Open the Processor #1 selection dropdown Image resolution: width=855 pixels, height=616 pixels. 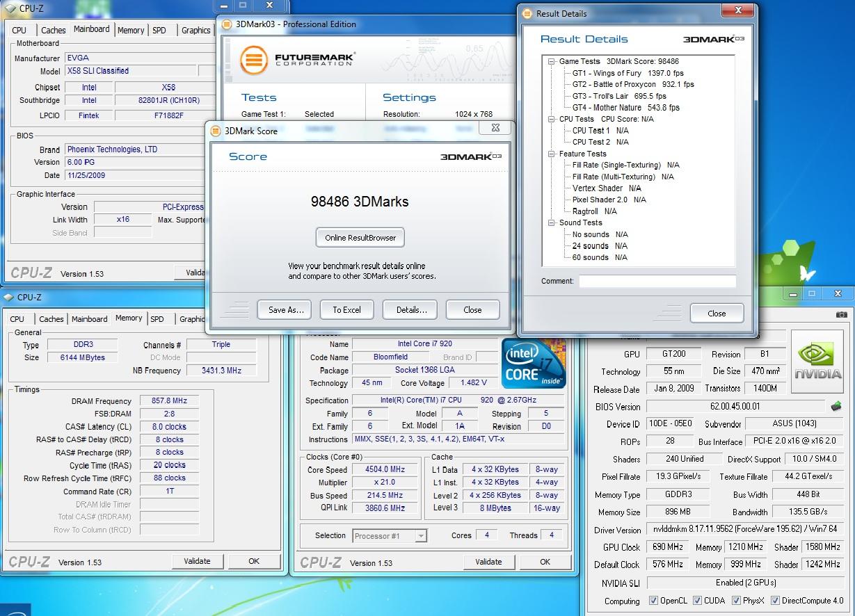[421, 535]
